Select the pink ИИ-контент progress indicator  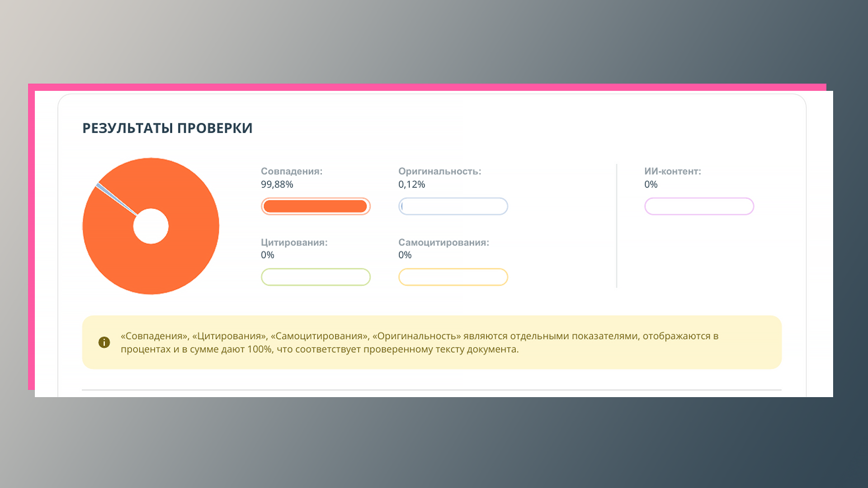[699, 206]
